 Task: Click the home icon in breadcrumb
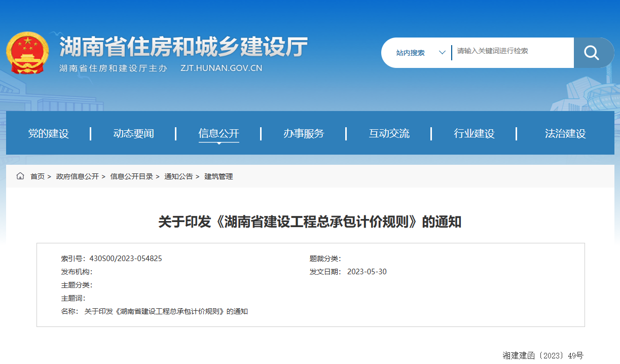20,176
